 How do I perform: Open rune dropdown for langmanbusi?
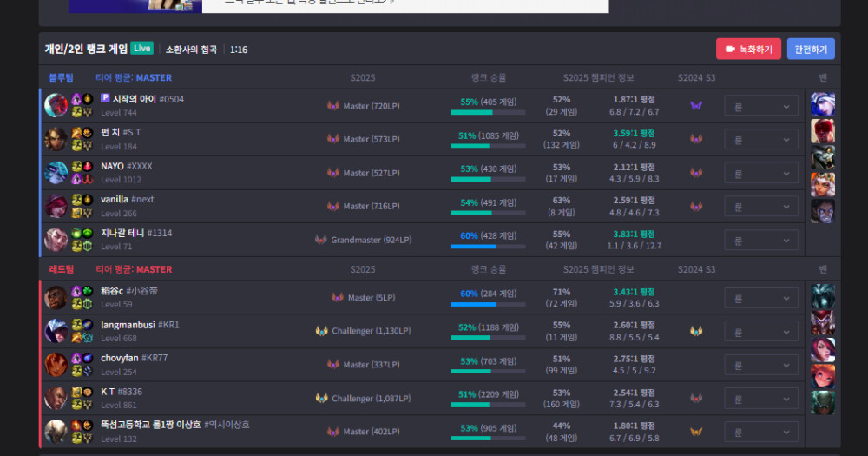(x=761, y=331)
